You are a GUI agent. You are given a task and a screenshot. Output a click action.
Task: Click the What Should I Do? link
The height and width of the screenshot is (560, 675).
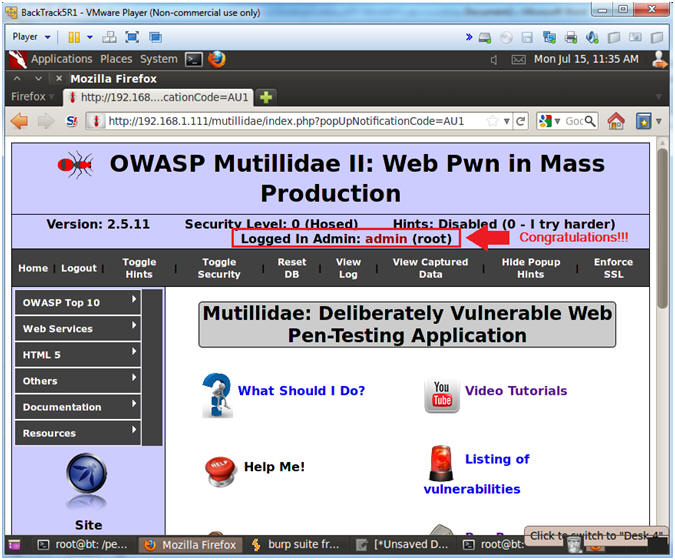[301, 391]
